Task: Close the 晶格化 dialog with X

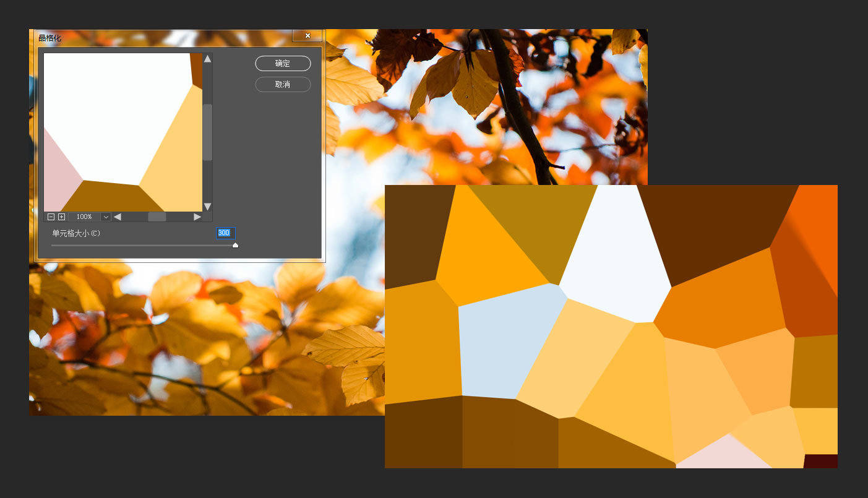Action: tap(307, 36)
